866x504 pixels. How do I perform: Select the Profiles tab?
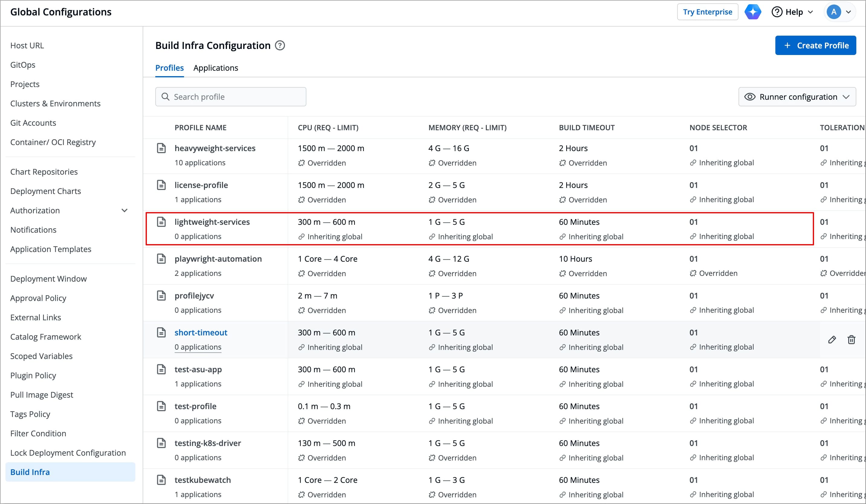coord(170,68)
